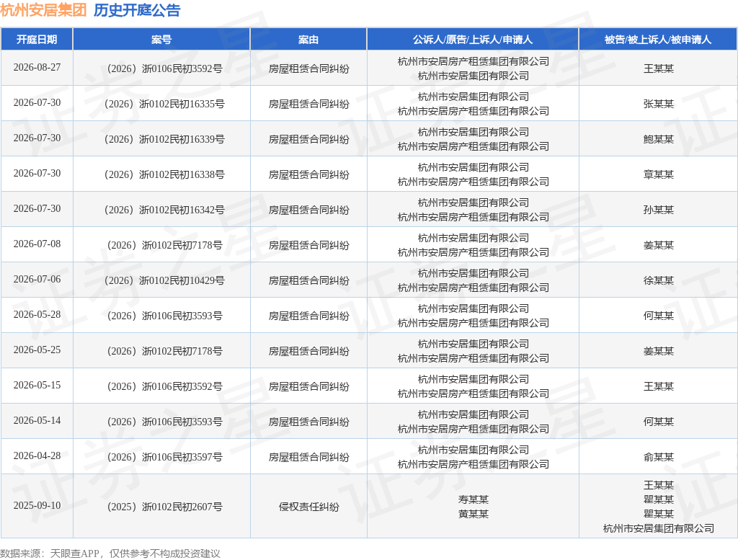This screenshot has height=560, width=738.
Task: Click the date 2026-07-06
Action: pos(37,280)
